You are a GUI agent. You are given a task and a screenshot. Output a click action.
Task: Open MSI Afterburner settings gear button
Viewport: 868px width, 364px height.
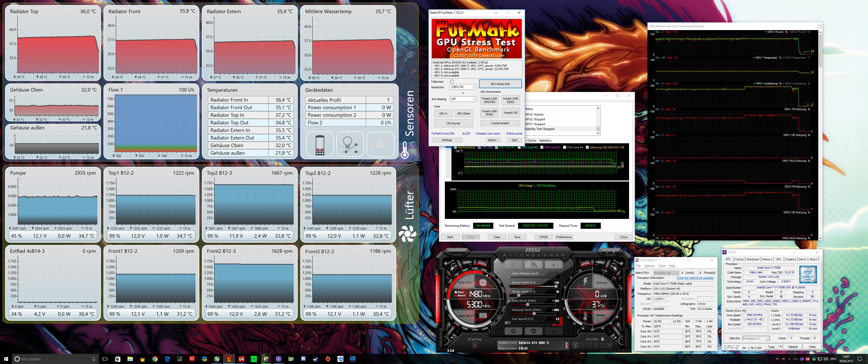click(x=513, y=331)
